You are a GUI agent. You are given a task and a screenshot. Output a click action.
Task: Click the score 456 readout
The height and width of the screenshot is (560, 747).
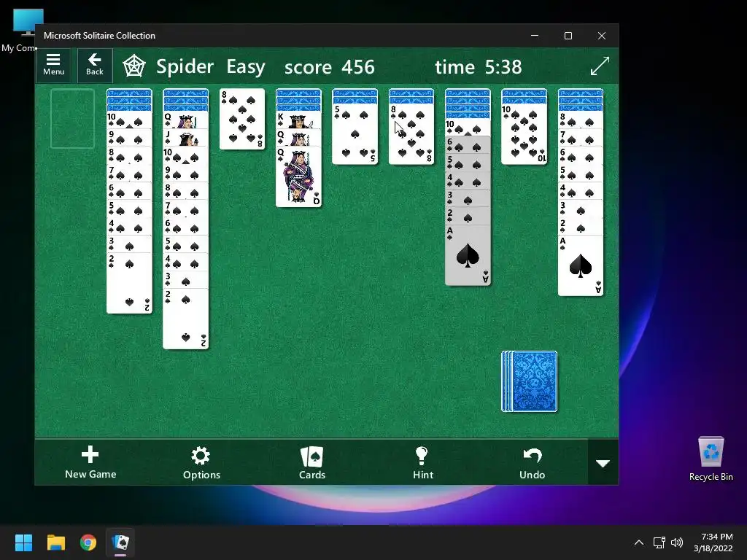[329, 67]
